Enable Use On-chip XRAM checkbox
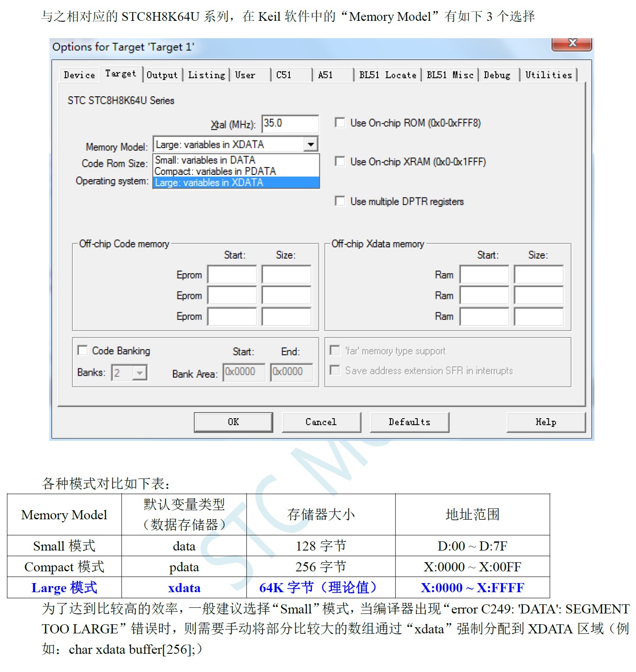 pyautogui.click(x=340, y=161)
